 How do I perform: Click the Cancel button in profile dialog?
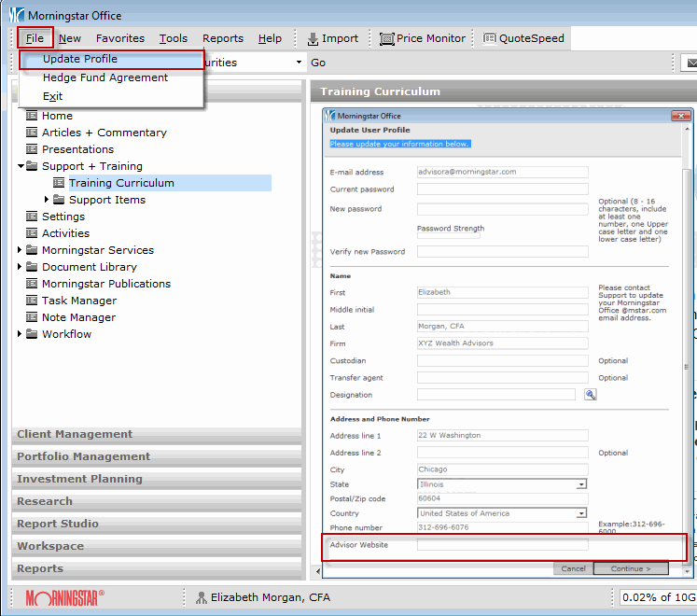tap(573, 568)
